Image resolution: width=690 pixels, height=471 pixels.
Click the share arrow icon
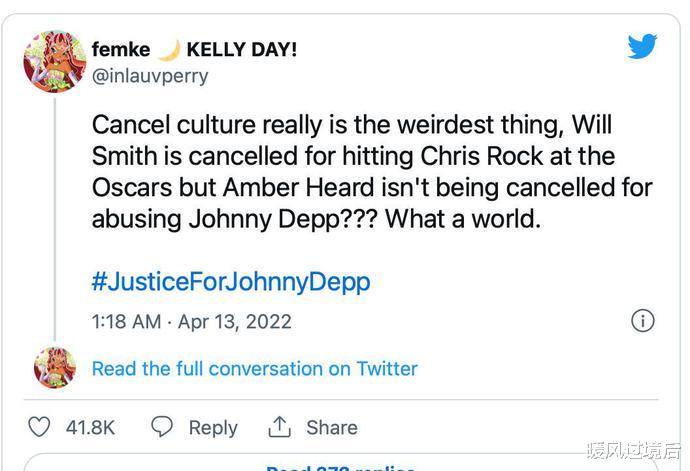[279, 427]
